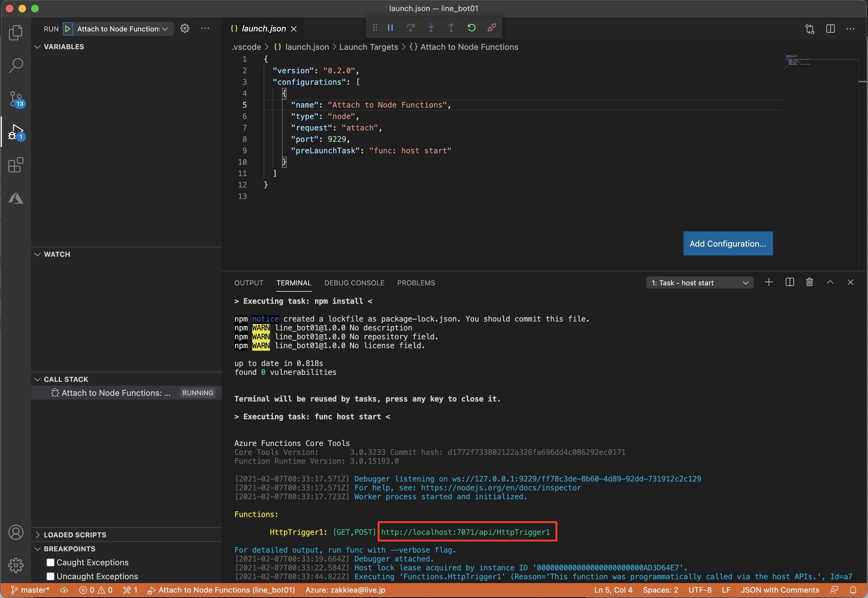The image size is (868, 598).
Task: Disconnect the debugger
Action: point(492,27)
